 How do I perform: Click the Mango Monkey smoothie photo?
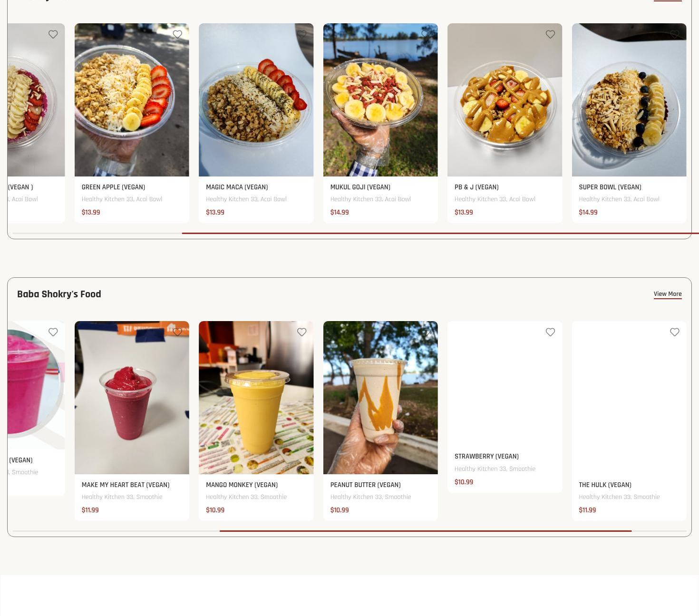point(256,398)
